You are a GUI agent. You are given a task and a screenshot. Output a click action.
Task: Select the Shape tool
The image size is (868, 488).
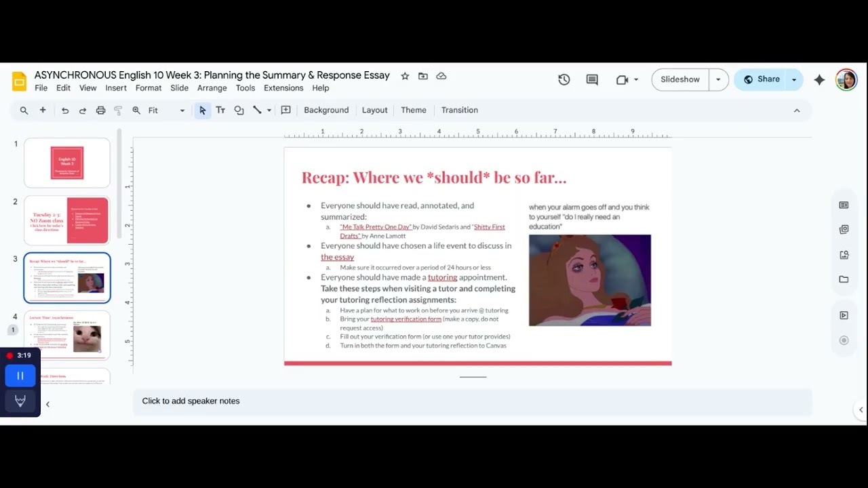(x=239, y=110)
